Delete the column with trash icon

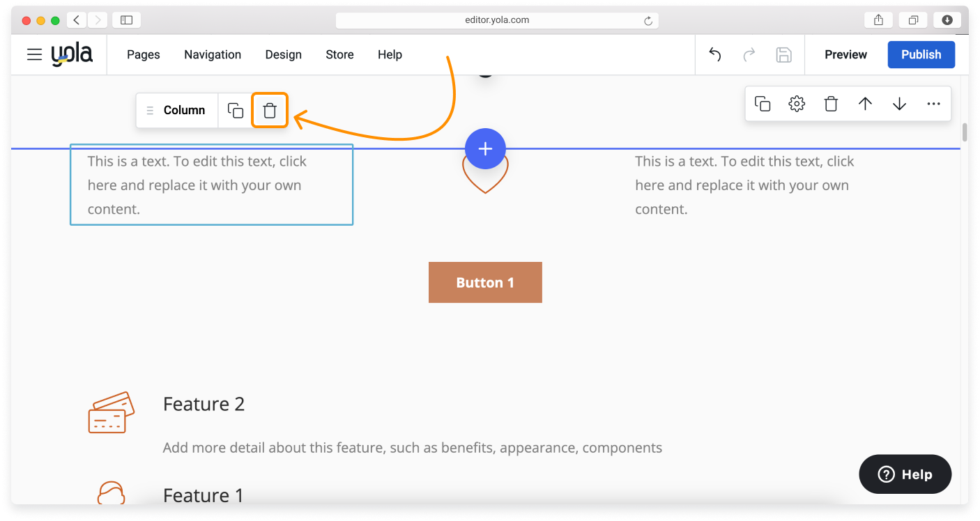[270, 111]
